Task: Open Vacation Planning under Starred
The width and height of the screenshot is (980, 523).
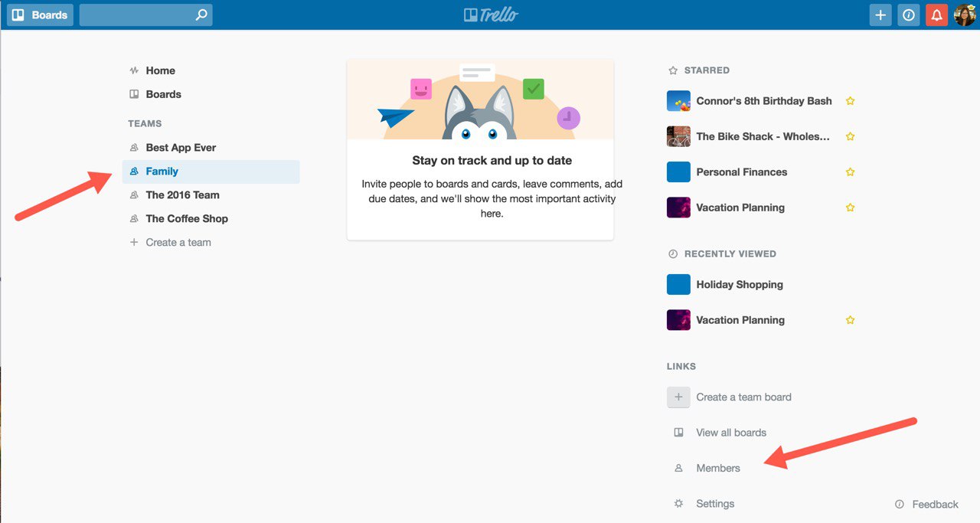Action: coord(740,208)
